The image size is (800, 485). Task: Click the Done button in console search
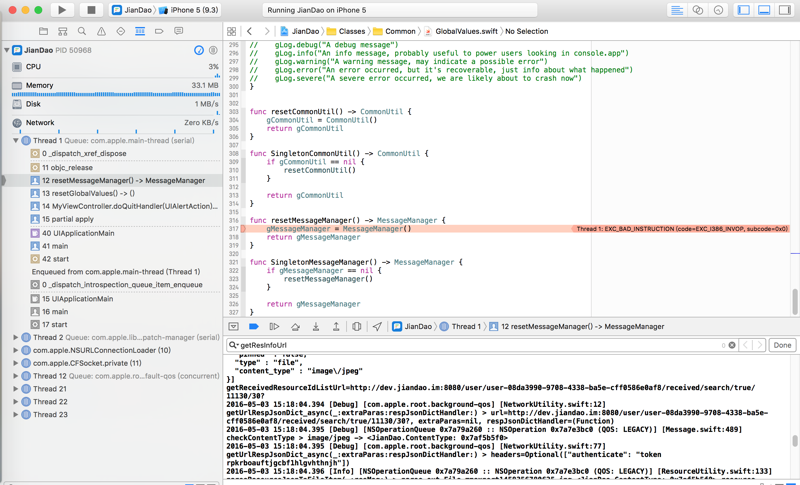[782, 345]
